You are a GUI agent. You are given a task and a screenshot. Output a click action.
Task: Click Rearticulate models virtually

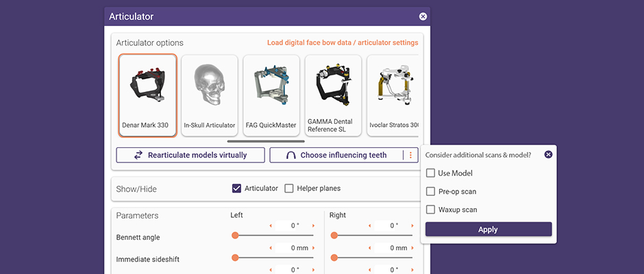[190, 155]
